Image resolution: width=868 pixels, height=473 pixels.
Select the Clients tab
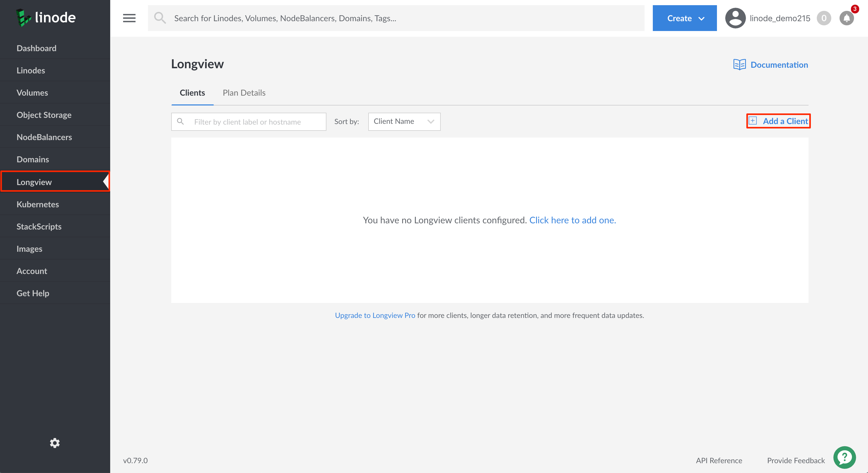[x=192, y=93]
